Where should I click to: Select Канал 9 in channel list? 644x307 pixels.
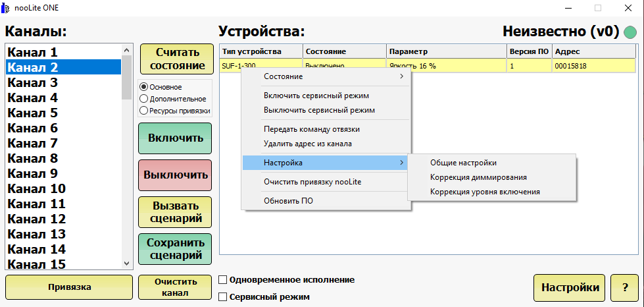click(x=64, y=173)
